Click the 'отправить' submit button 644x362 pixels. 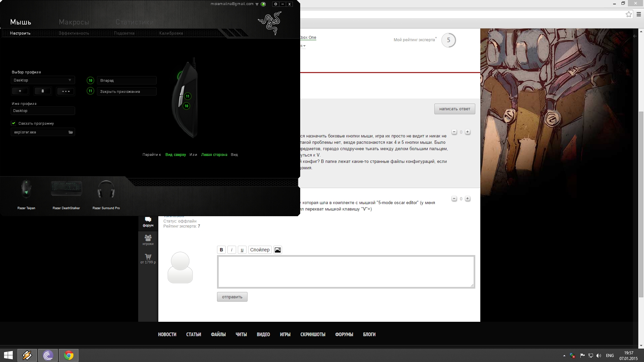pyautogui.click(x=232, y=297)
